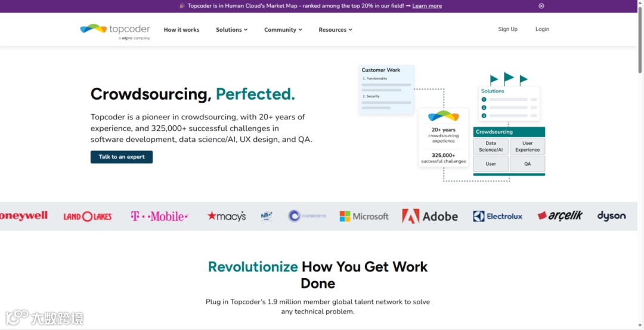Click the green flags icon above Solutions
644x330 pixels.
tap(509, 79)
